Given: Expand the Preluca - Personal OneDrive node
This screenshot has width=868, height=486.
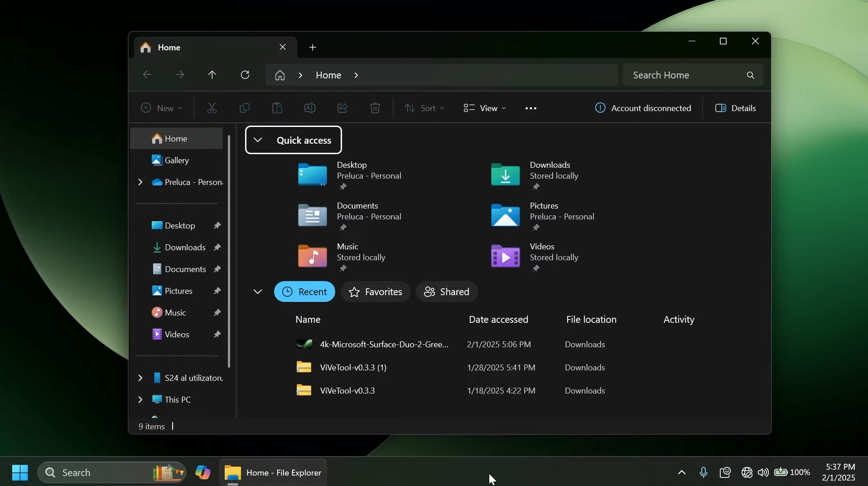Looking at the screenshot, I should pyautogui.click(x=140, y=182).
